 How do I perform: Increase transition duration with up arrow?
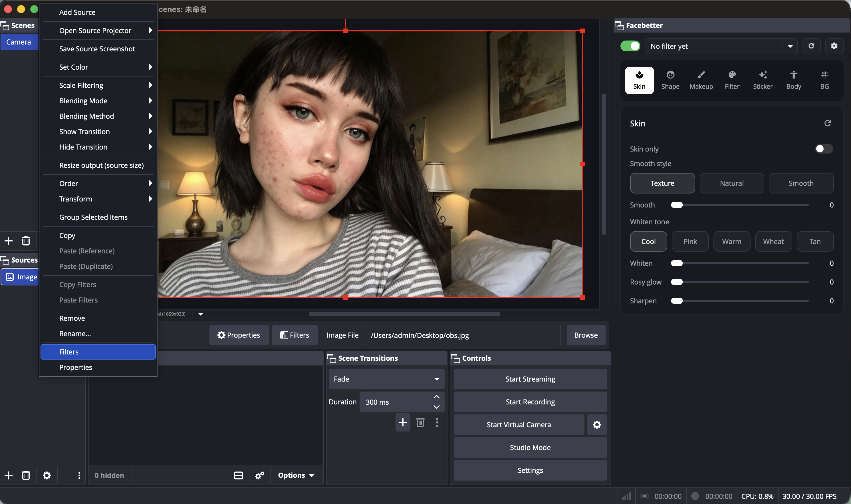click(436, 396)
